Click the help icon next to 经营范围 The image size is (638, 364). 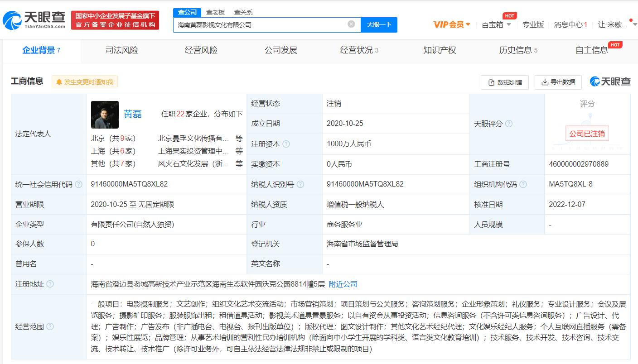coord(50,326)
